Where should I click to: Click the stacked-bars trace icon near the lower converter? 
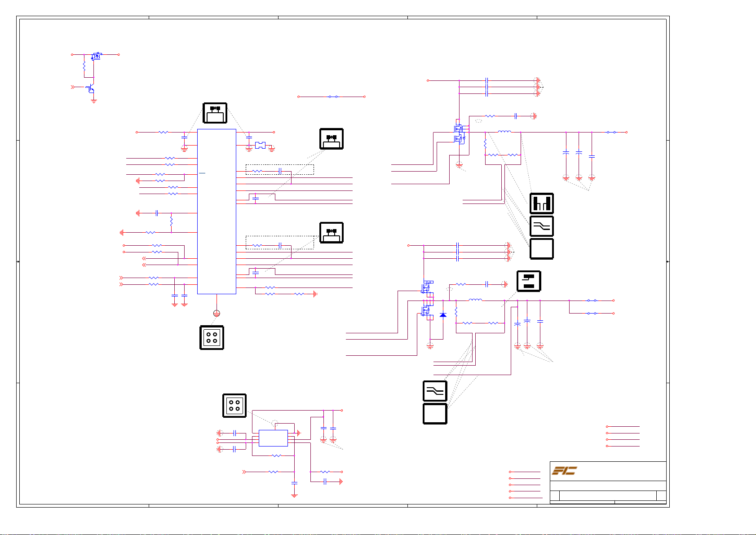[529, 281]
